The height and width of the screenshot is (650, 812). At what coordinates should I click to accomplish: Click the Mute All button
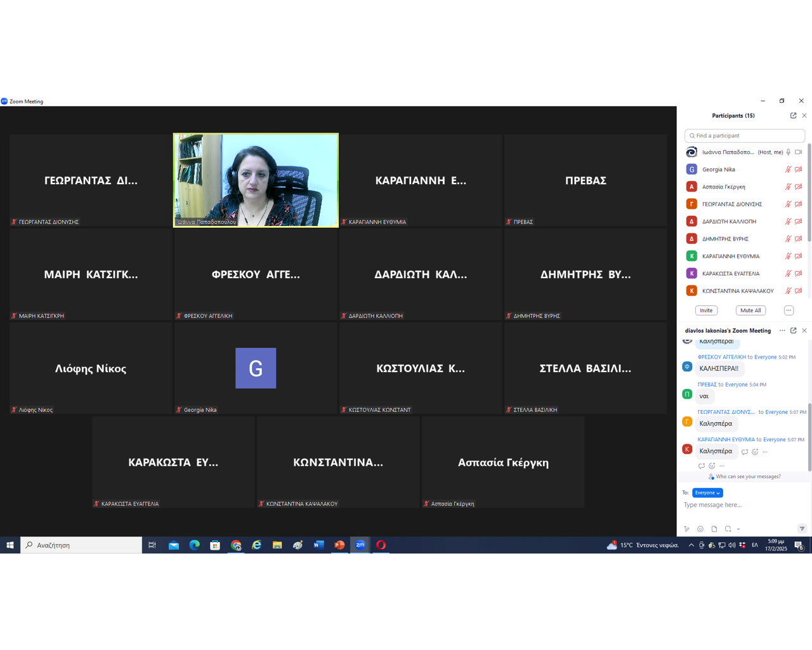point(750,310)
